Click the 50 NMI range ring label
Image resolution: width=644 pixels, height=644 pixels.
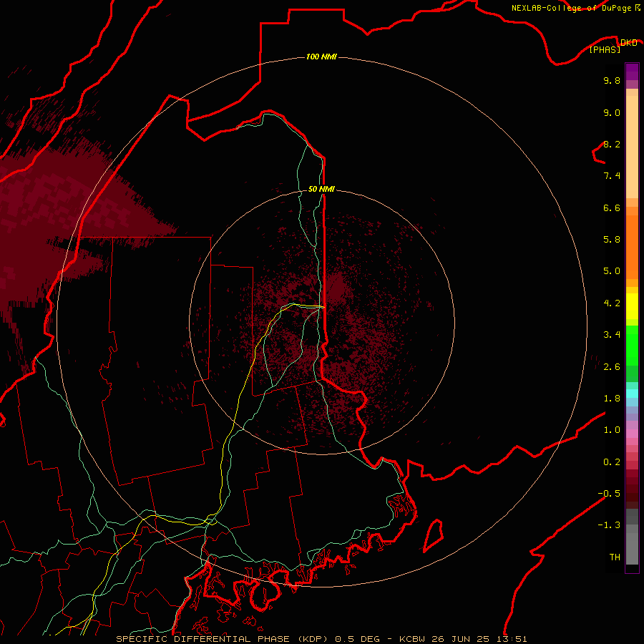pyautogui.click(x=321, y=189)
